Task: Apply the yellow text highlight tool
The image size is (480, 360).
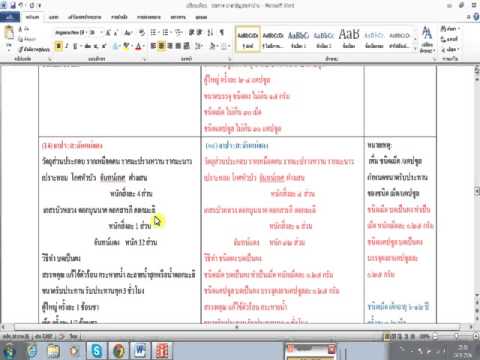Action: (x=126, y=46)
